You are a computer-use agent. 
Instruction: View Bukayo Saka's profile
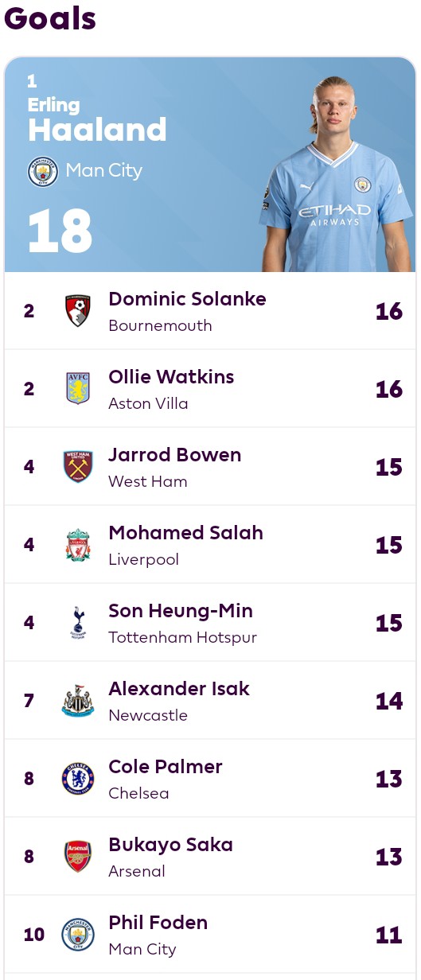[x=170, y=845]
